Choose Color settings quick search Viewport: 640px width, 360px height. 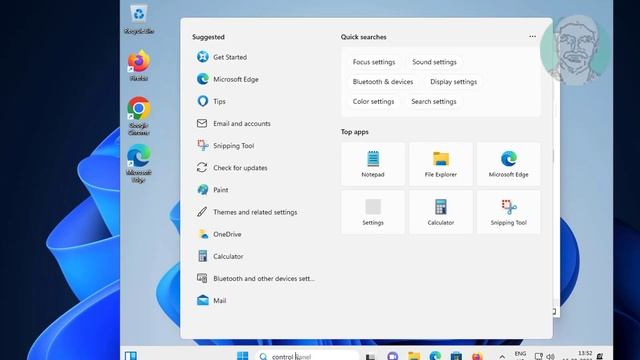(373, 101)
